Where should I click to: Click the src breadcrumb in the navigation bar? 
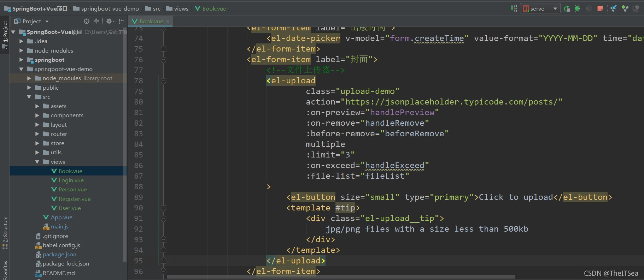tap(153, 8)
